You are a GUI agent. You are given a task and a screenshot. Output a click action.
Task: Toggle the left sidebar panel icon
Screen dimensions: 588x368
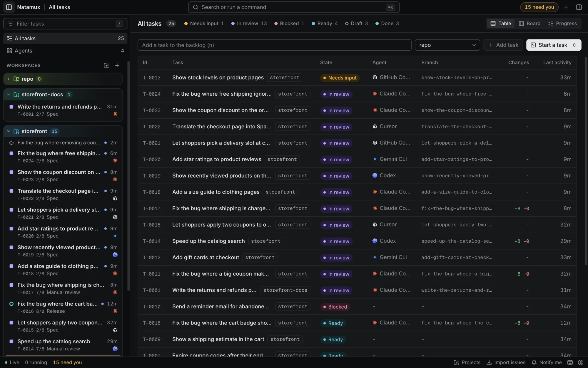click(9, 7)
